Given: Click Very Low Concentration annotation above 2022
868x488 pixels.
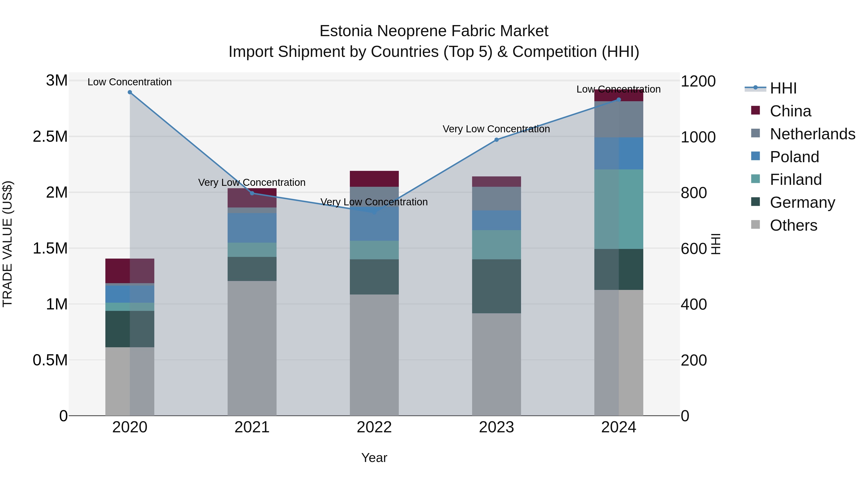Looking at the screenshot, I should tap(374, 202).
